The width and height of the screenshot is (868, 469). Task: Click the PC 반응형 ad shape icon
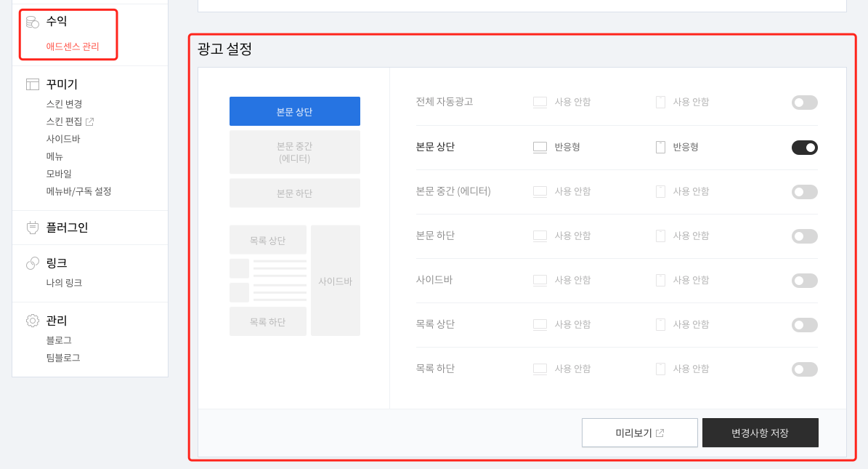coord(540,147)
